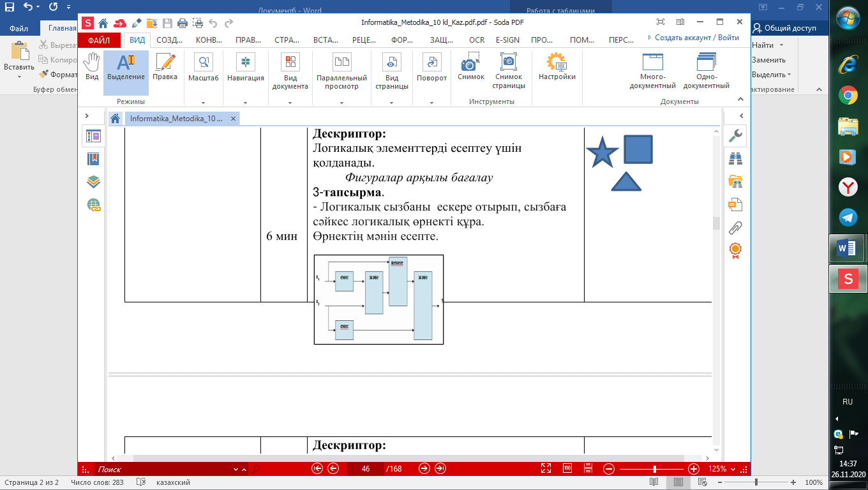Open the E-SIGN ribbon tab
Screen dimensions: 868x490
(x=507, y=40)
